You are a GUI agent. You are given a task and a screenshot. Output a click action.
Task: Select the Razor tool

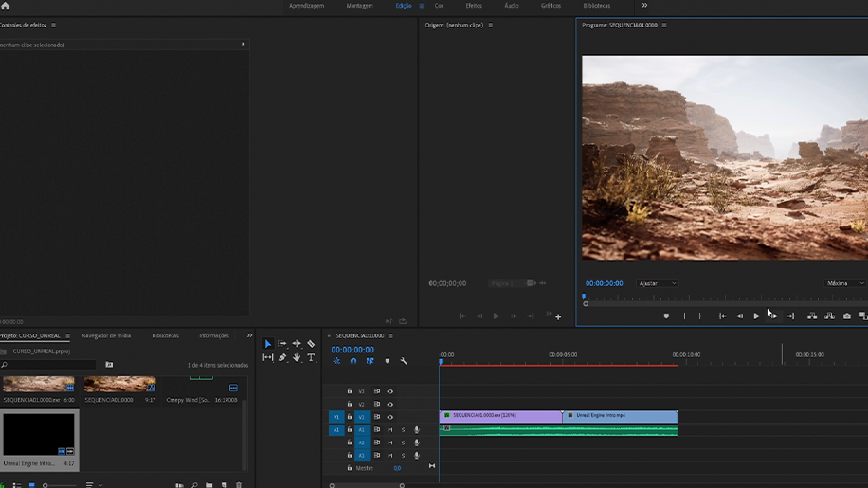311,344
